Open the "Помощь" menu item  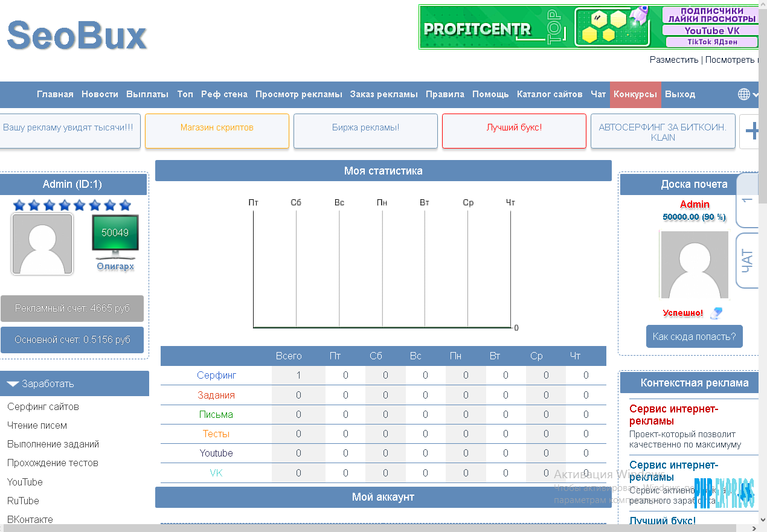tap(490, 94)
